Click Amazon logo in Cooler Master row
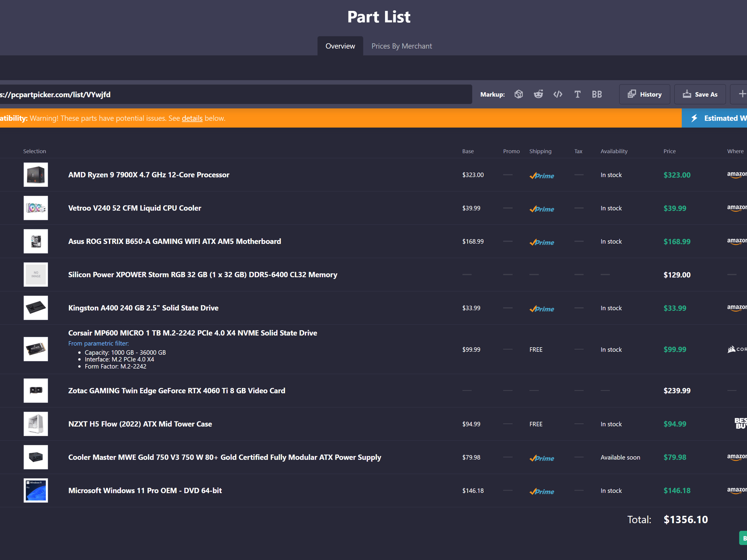Screen dimensions: 747x560 [737, 457]
